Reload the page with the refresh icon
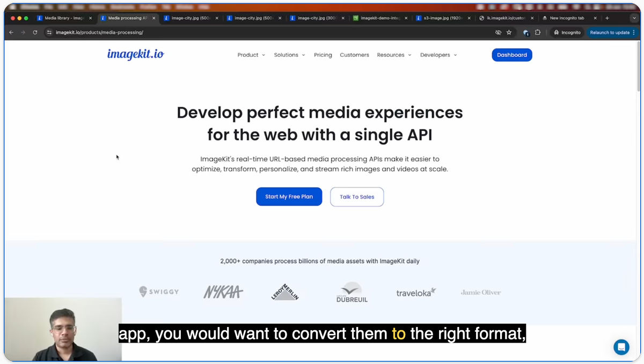The width and height of the screenshot is (644, 364). 35,32
